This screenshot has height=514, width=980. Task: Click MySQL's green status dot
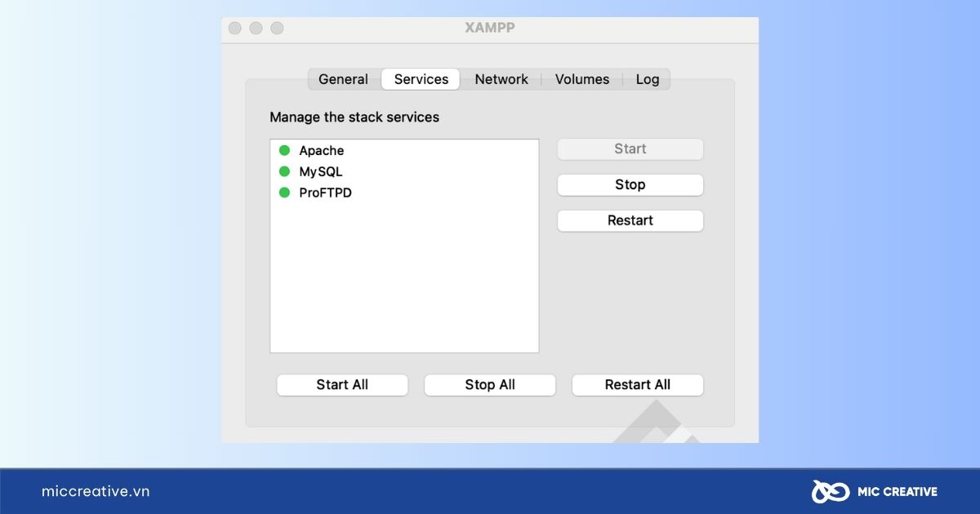284,171
